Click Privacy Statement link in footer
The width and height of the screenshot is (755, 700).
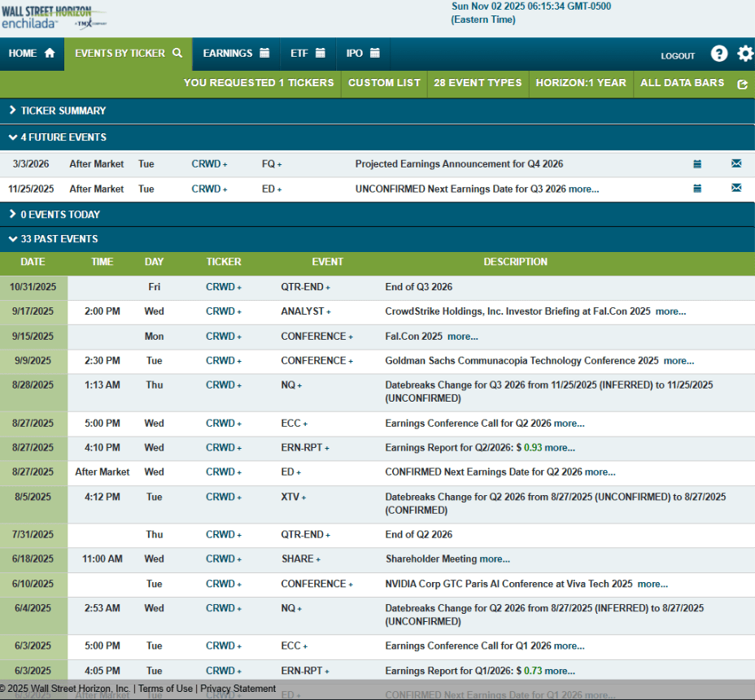(x=238, y=689)
